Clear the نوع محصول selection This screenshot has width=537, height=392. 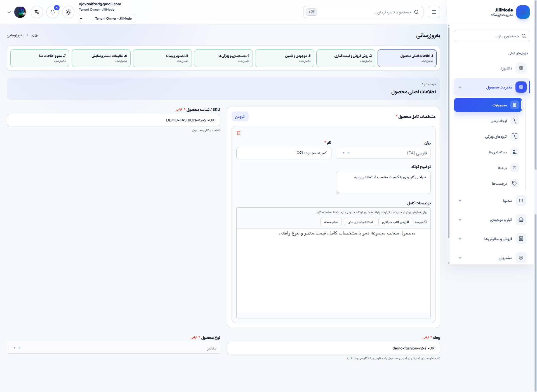20,348
